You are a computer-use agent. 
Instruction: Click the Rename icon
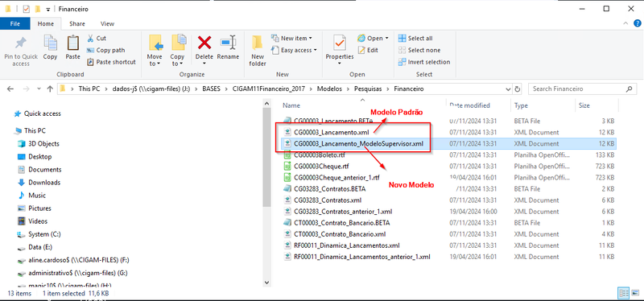pyautogui.click(x=228, y=43)
